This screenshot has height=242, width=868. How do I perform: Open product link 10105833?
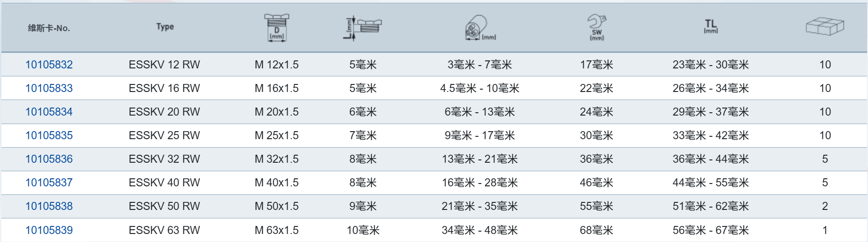tap(49, 88)
